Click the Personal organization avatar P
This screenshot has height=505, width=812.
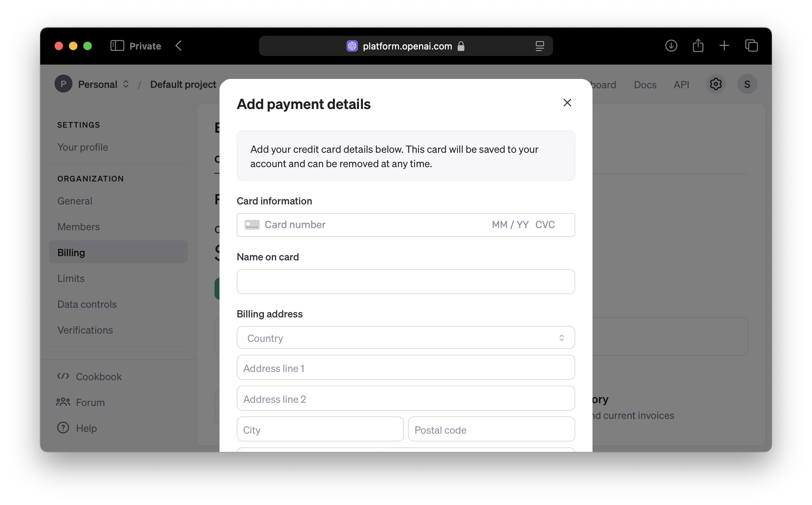point(63,84)
